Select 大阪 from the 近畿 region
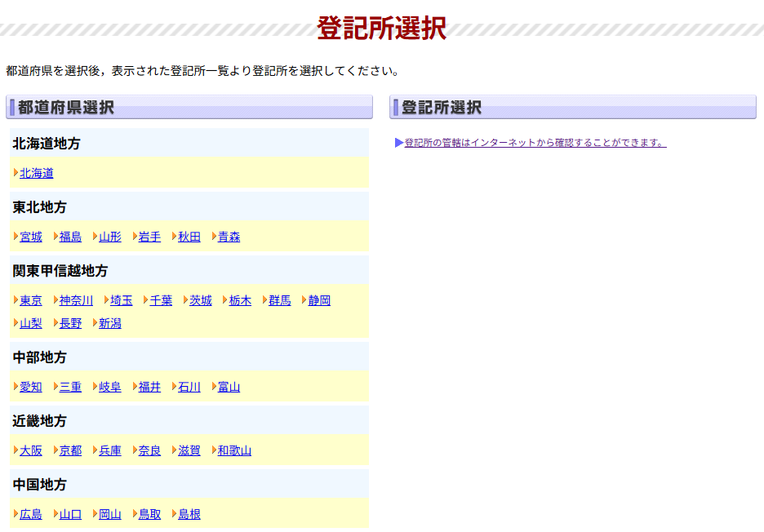The width and height of the screenshot is (764, 532). tap(31, 450)
